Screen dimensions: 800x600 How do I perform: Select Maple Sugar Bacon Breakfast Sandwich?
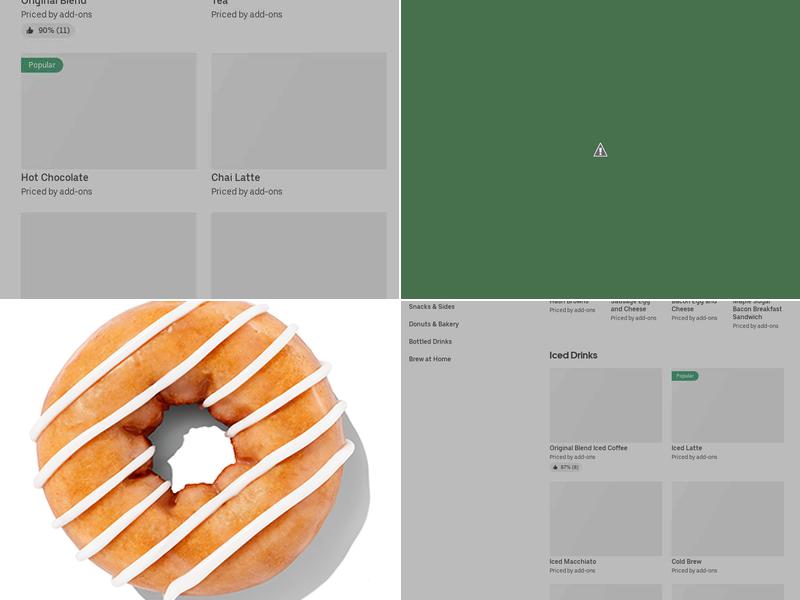(x=757, y=309)
